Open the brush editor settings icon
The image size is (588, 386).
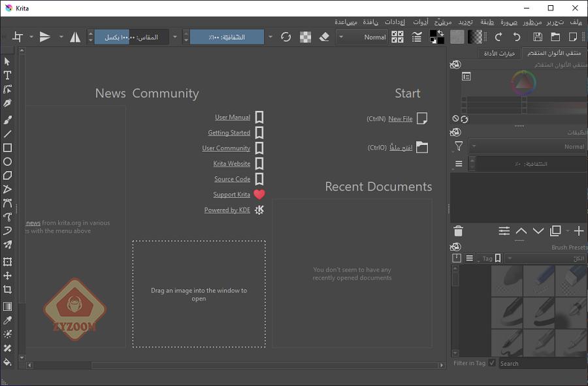point(417,37)
